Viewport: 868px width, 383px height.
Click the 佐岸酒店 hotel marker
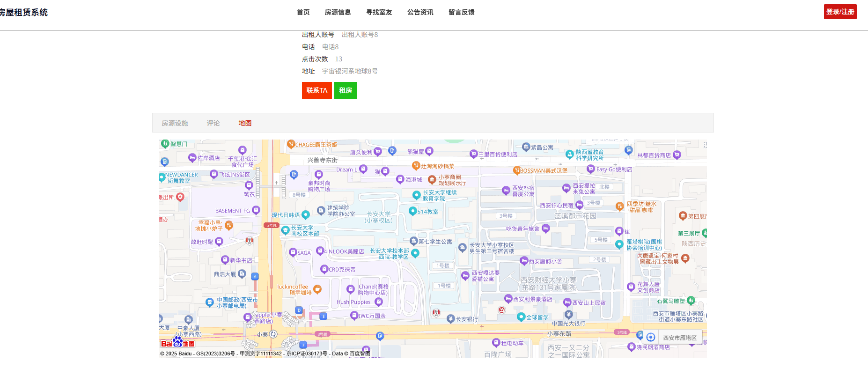(192, 158)
